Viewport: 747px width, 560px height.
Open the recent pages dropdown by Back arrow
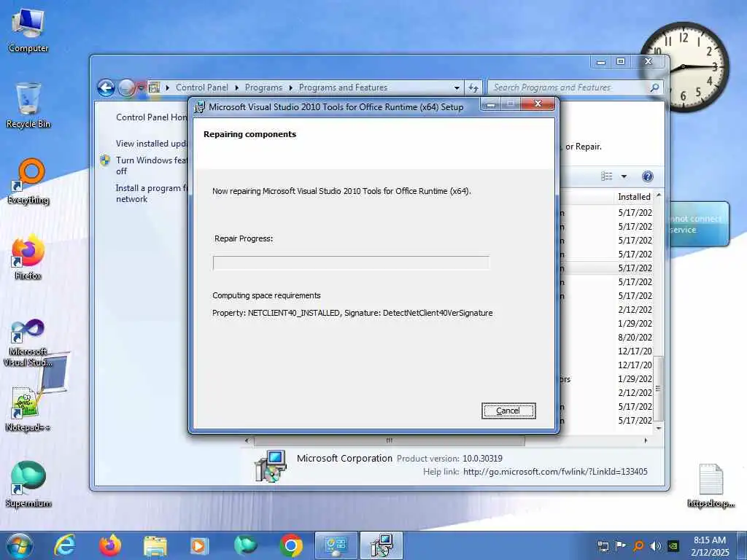pyautogui.click(x=141, y=87)
